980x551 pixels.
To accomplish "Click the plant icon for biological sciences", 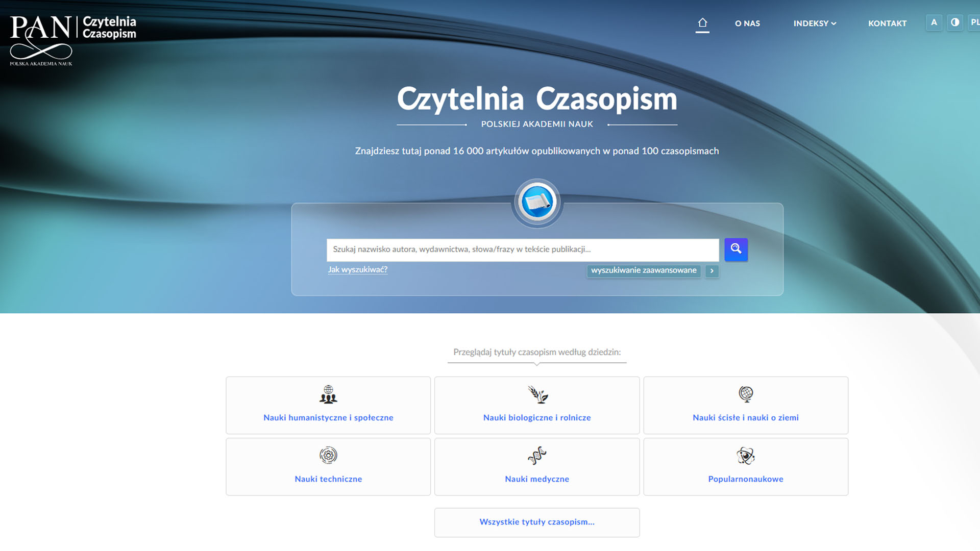I will click(x=537, y=394).
